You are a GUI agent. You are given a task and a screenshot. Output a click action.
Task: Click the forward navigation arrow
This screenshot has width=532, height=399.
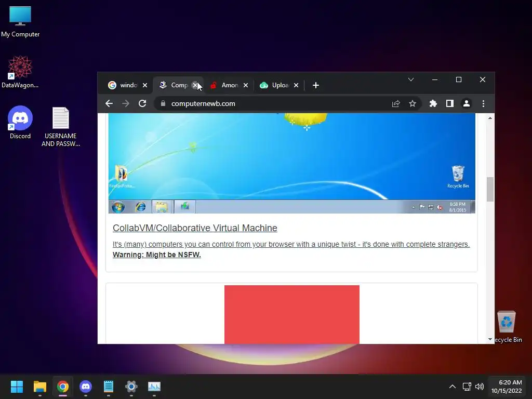tap(126, 103)
